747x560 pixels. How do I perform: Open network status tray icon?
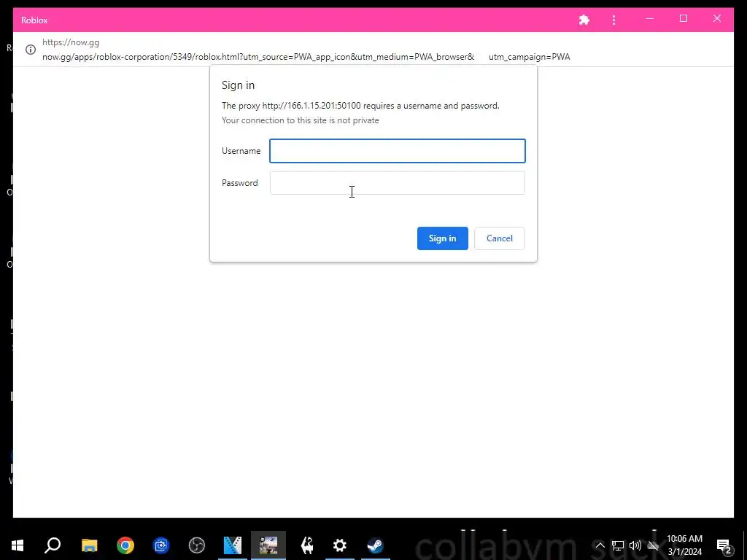point(617,545)
